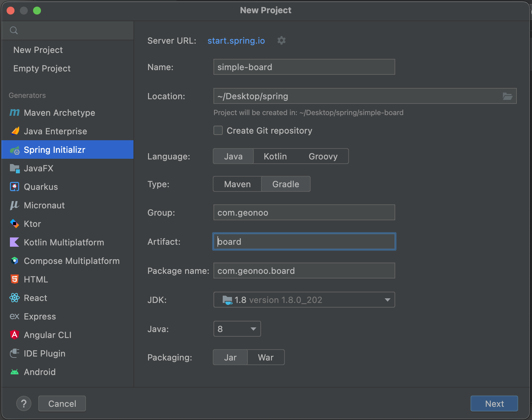Click the Ktor icon
The height and width of the screenshot is (420, 532).
tap(15, 224)
